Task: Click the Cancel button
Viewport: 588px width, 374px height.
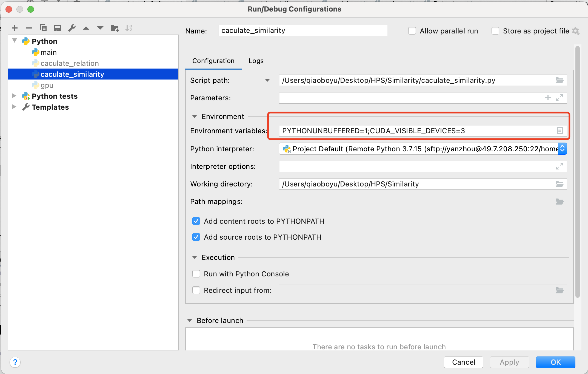Action: tap(463, 362)
